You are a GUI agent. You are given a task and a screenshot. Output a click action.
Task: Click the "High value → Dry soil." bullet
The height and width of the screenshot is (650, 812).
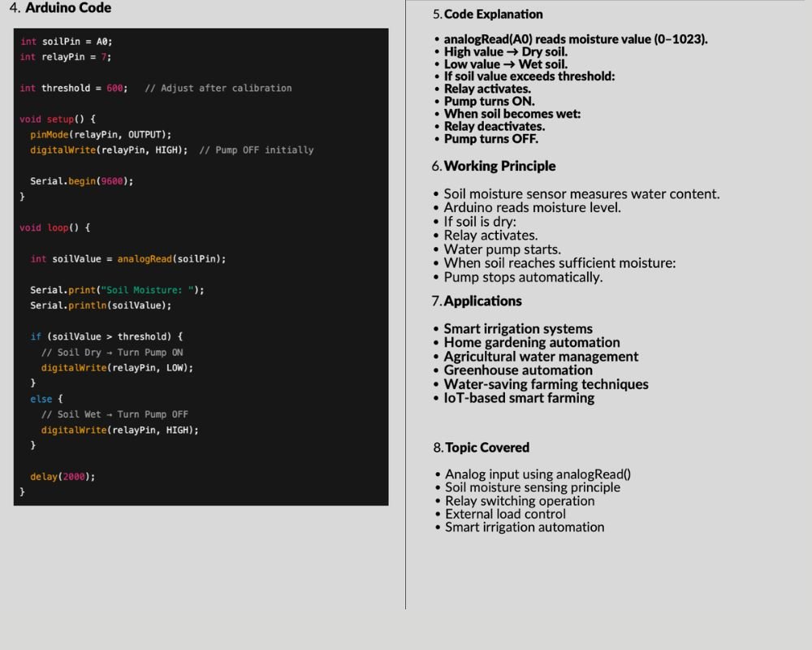coord(505,52)
